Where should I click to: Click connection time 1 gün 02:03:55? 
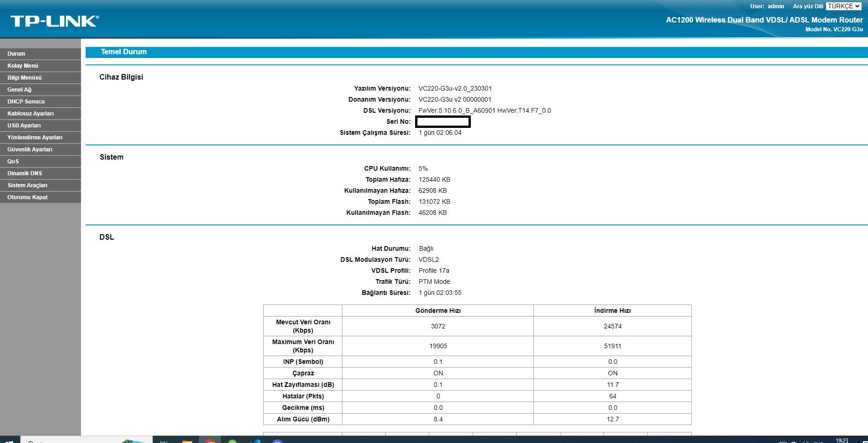point(440,293)
